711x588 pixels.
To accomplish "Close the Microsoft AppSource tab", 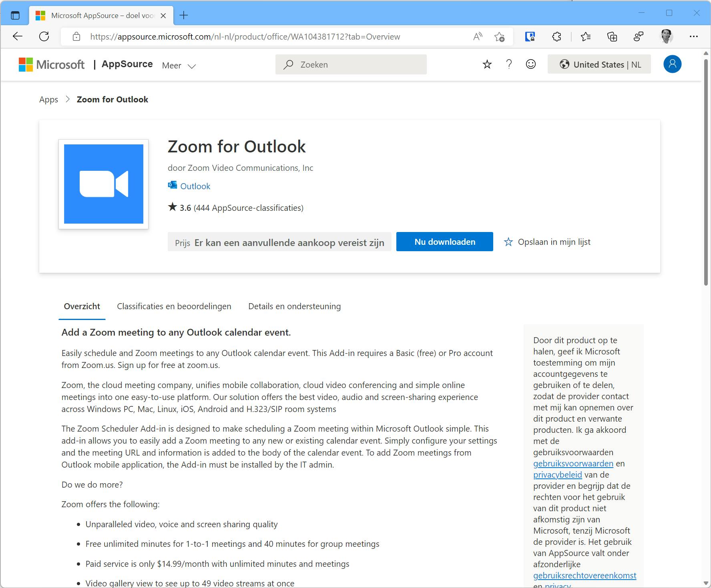I will (163, 16).
